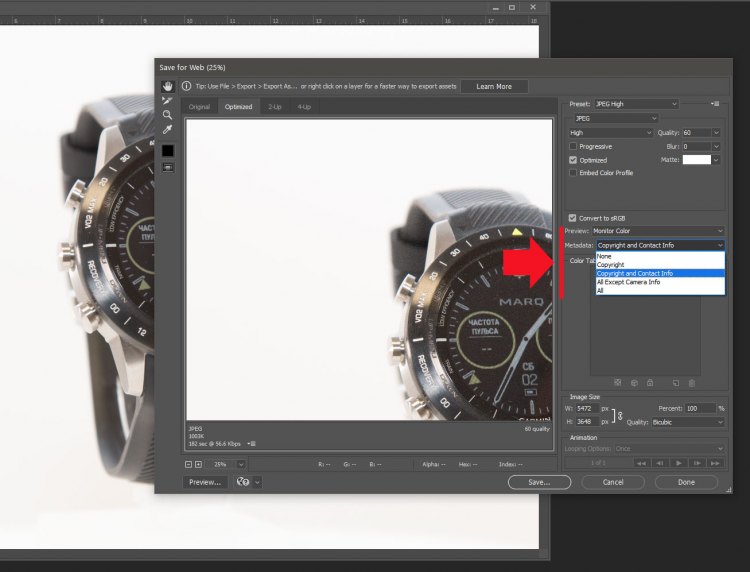Choose All Except Camera Info option
Screen dimensions: 750x572
click(660, 282)
